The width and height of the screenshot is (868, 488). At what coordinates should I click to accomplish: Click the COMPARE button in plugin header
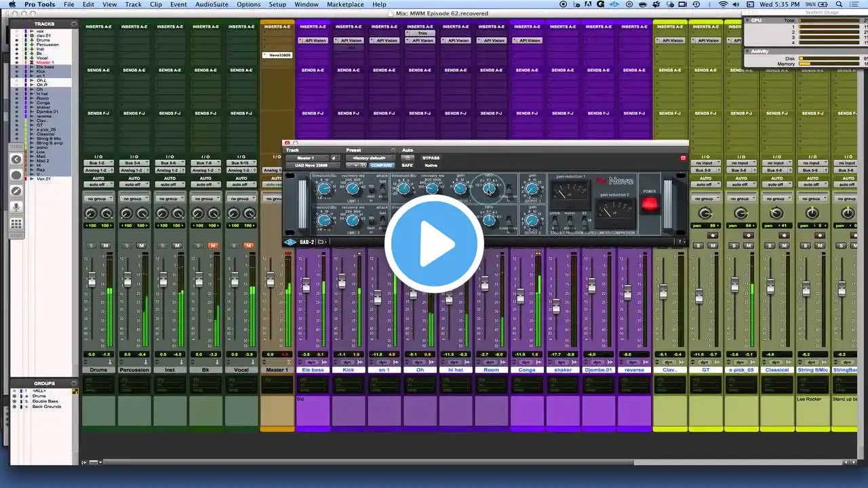tap(381, 165)
